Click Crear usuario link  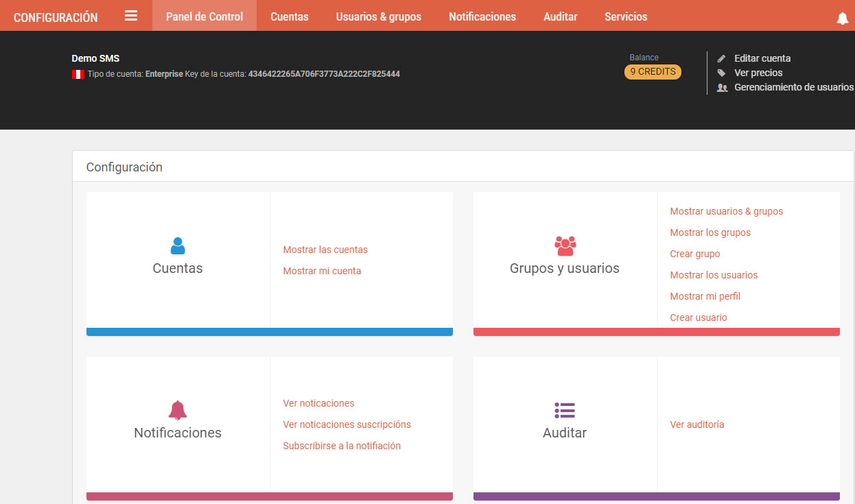coord(699,317)
